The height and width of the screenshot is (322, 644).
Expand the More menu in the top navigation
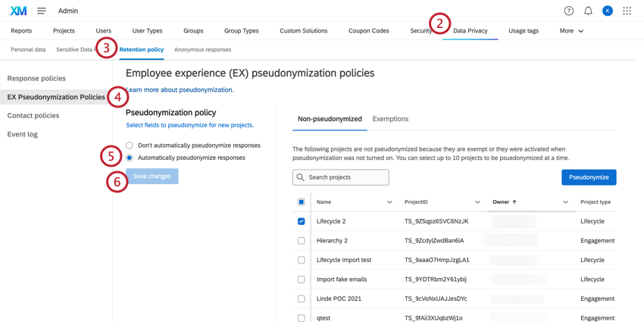[571, 31]
